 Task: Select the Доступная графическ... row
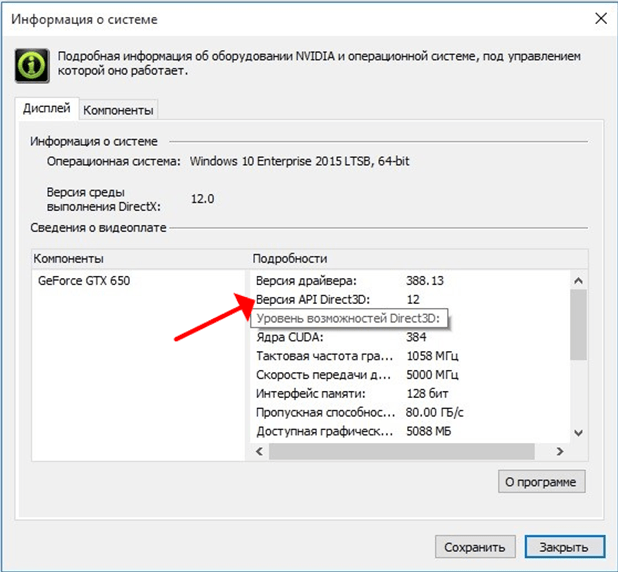pyautogui.click(x=410, y=431)
